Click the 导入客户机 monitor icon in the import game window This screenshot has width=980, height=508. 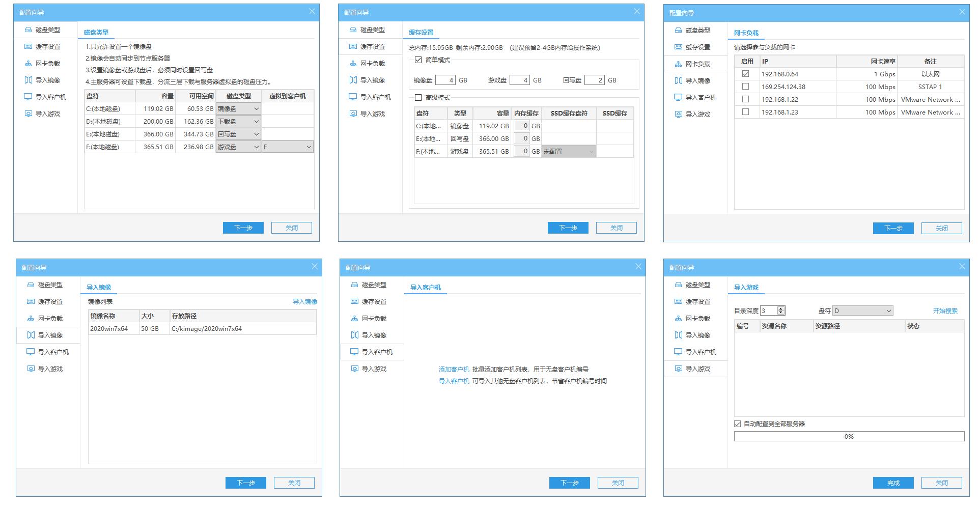[678, 352]
